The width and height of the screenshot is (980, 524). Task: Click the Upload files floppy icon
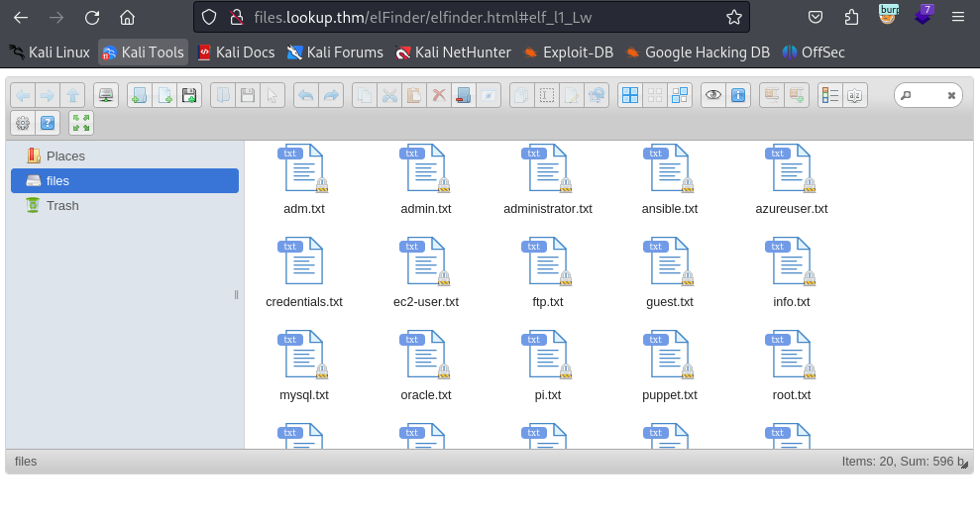188,95
